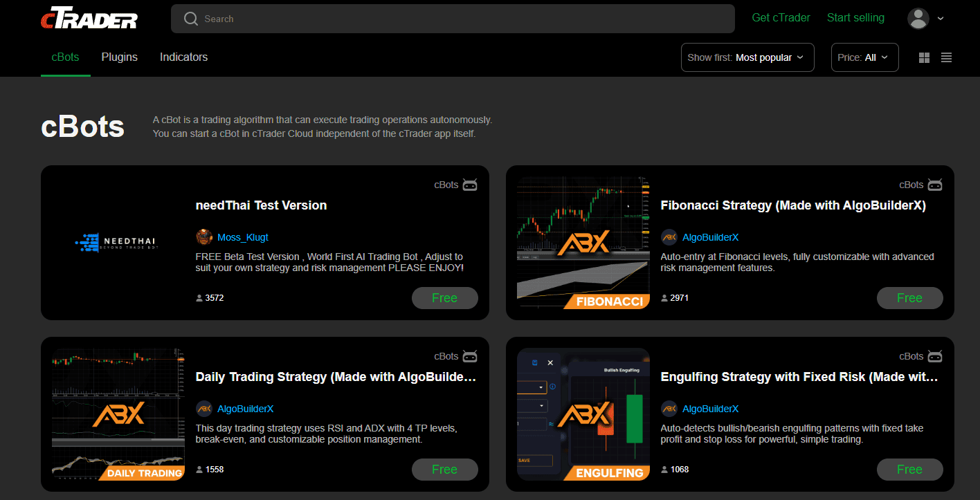The height and width of the screenshot is (500, 980).
Task: Click users icon beside 3572
Action: [199, 298]
